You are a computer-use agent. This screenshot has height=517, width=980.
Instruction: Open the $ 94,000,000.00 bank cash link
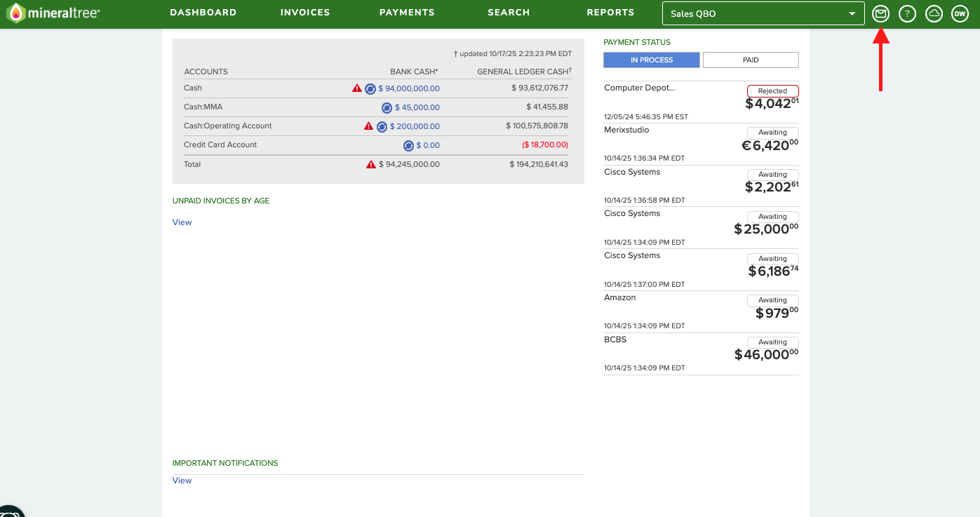click(409, 88)
